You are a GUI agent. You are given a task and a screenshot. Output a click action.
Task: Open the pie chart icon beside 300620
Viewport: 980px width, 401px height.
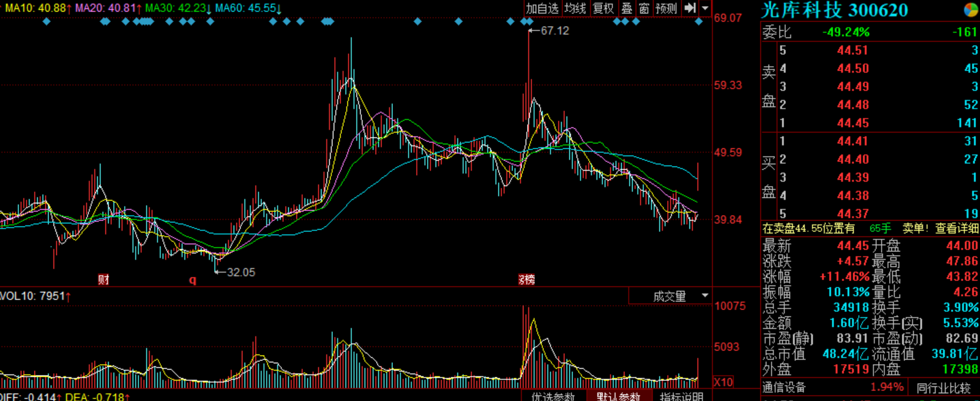[971, 10]
